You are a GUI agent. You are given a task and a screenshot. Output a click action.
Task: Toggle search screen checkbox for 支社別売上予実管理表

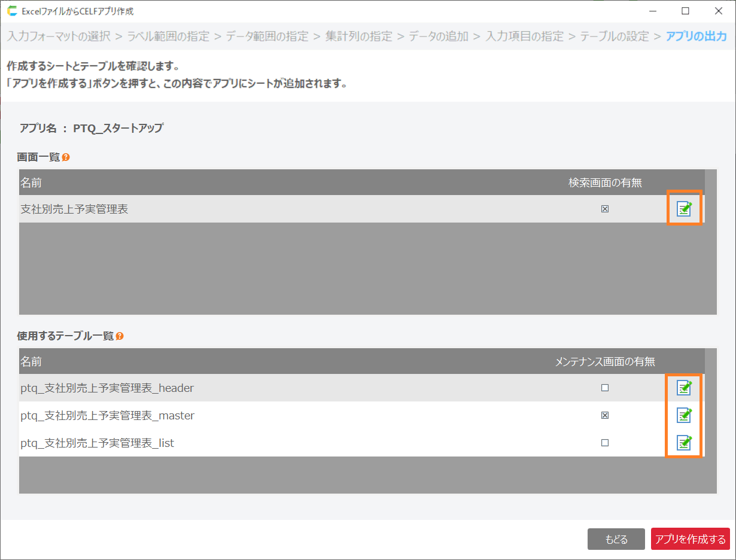pos(605,209)
